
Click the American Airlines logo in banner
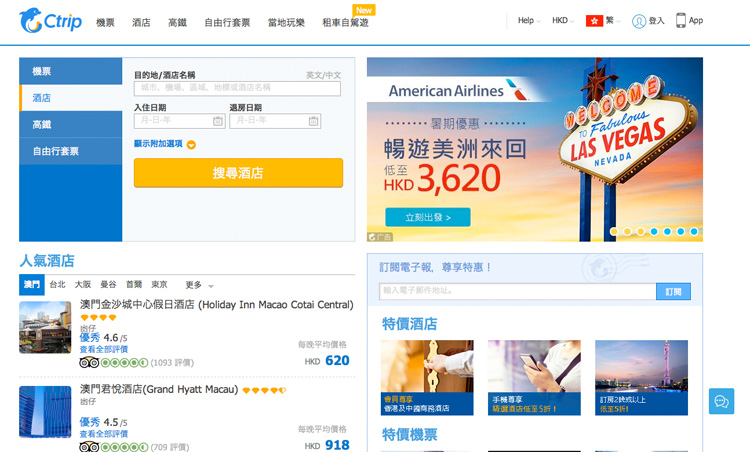(458, 90)
